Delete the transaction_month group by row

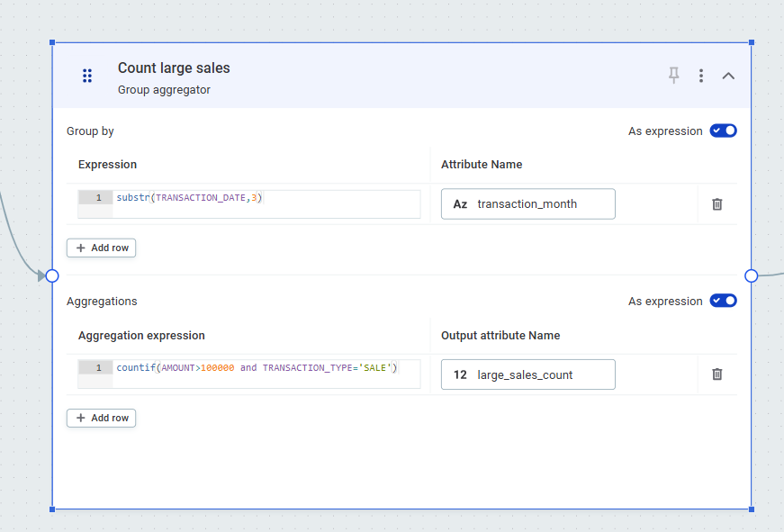(x=716, y=204)
